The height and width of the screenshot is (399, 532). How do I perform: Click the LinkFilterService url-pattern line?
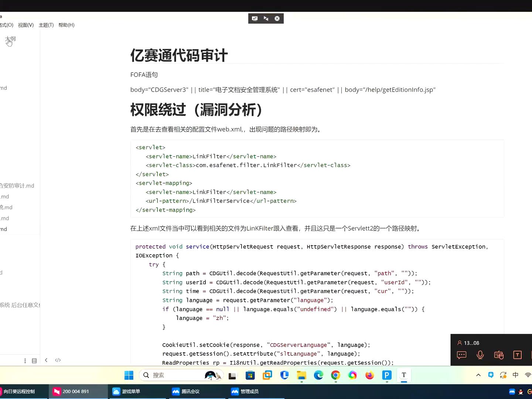(x=221, y=201)
